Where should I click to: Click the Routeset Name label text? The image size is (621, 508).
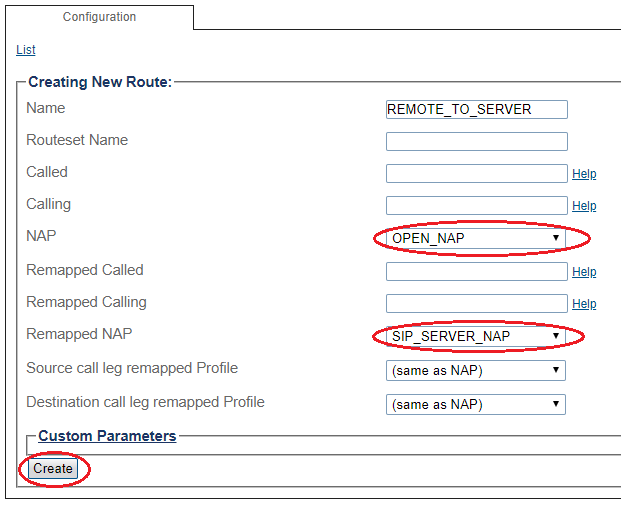[x=77, y=140]
